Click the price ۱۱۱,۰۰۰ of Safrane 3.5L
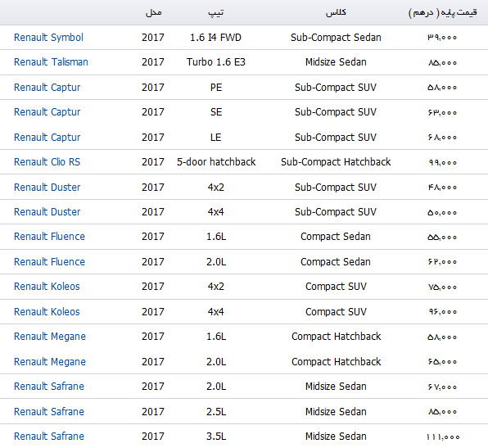The width and height of the screenshot is (488, 448). coord(443,437)
